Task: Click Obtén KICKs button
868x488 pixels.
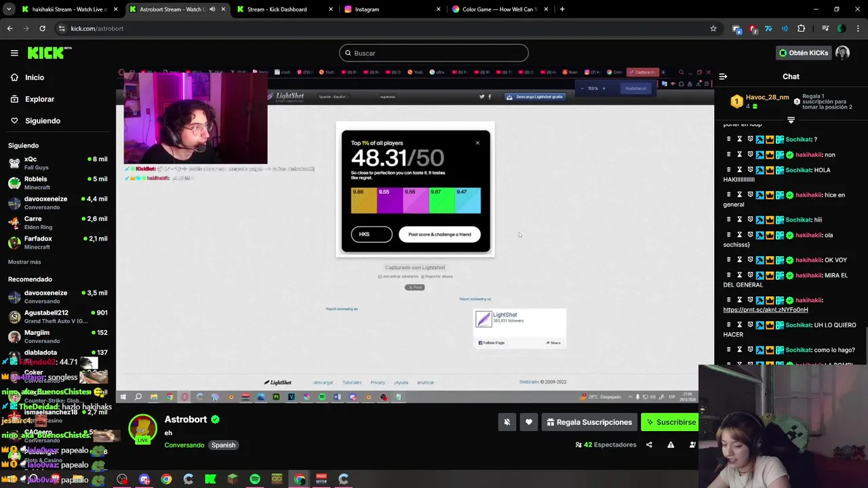Action: pos(803,53)
